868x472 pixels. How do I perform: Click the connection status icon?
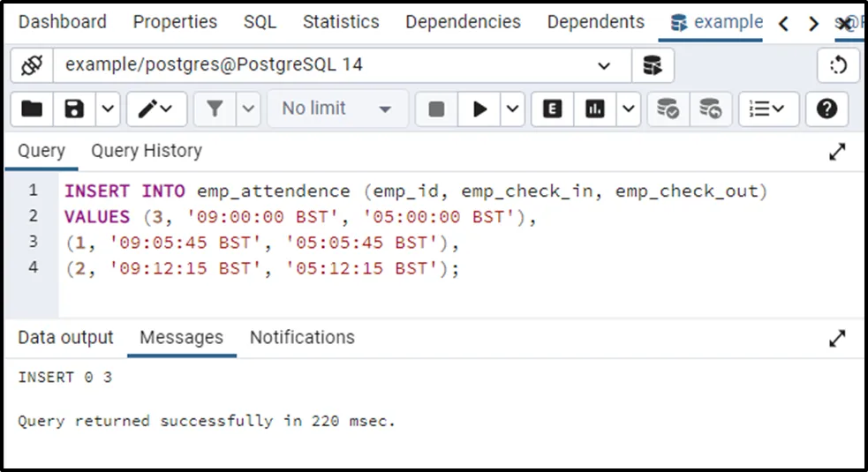click(x=32, y=64)
